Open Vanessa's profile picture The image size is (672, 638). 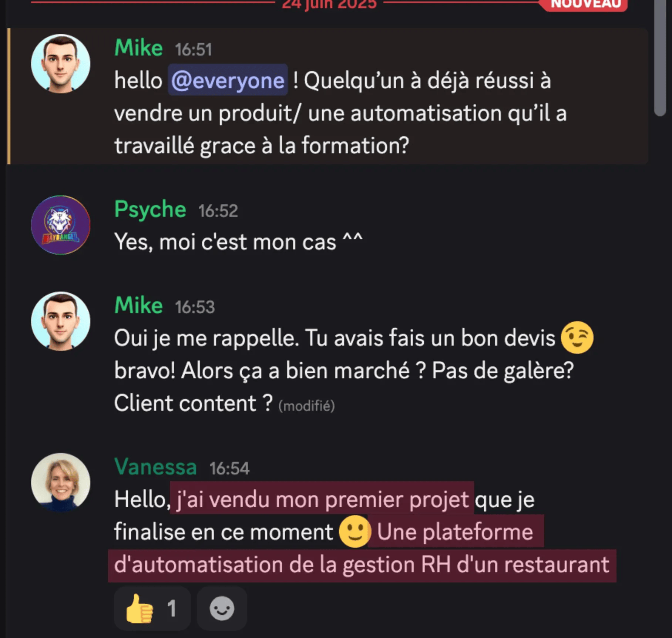pos(61,483)
